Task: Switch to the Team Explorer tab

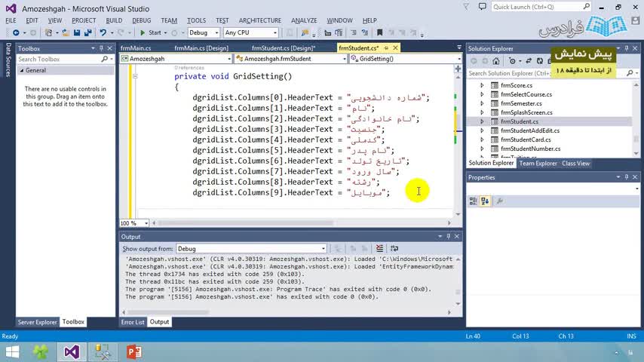Action: tap(538, 164)
